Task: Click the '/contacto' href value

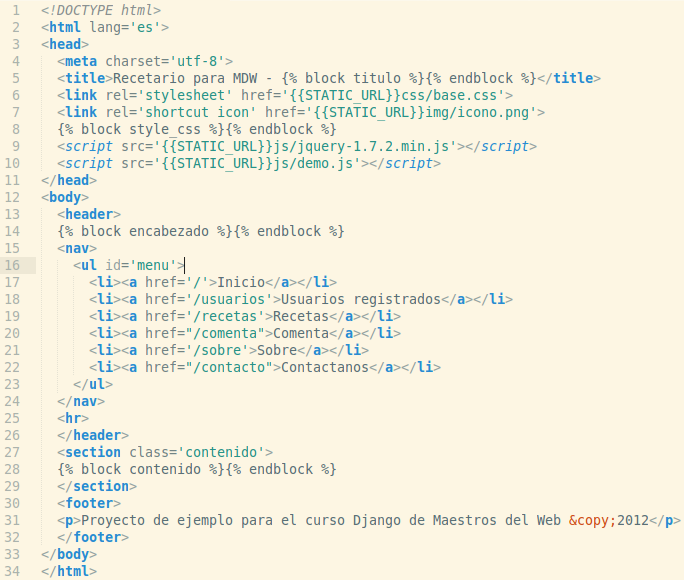Action: [x=229, y=367]
